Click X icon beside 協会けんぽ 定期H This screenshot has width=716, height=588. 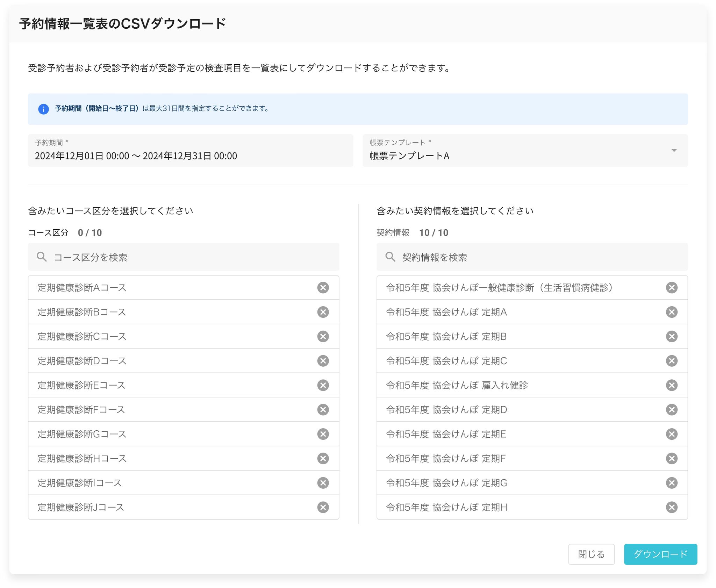click(671, 507)
